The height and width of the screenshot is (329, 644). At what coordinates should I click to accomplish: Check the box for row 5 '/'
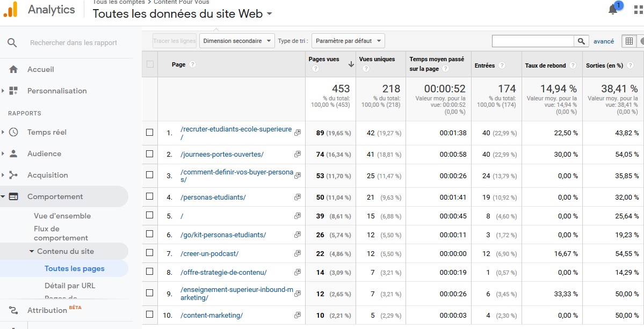[x=150, y=215]
